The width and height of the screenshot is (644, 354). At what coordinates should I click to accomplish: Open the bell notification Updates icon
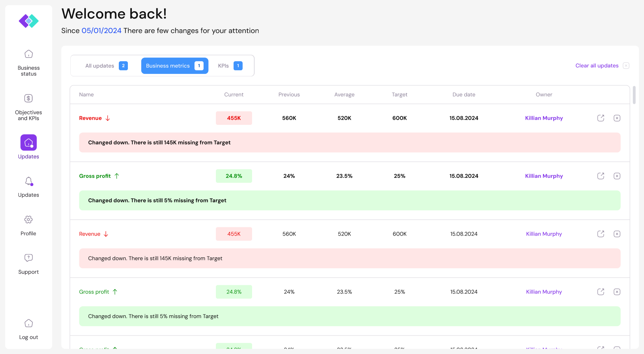click(29, 181)
